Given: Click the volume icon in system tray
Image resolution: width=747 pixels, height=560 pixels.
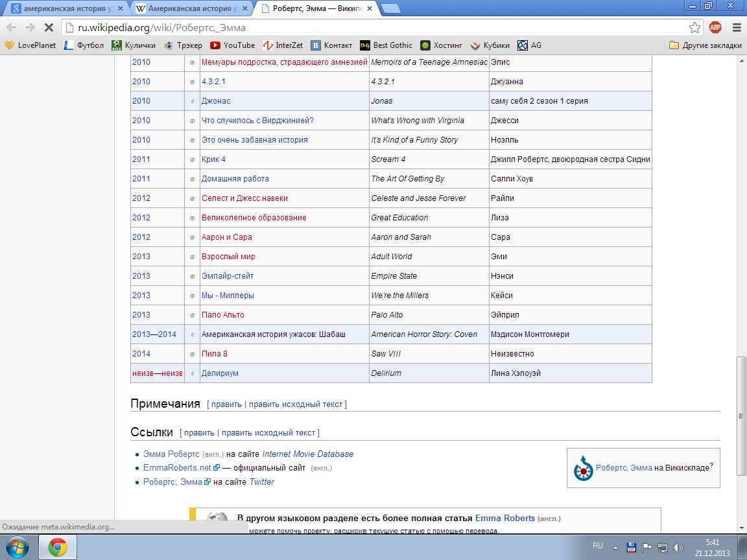Looking at the screenshot, I should pyautogui.click(x=678, y=548).
